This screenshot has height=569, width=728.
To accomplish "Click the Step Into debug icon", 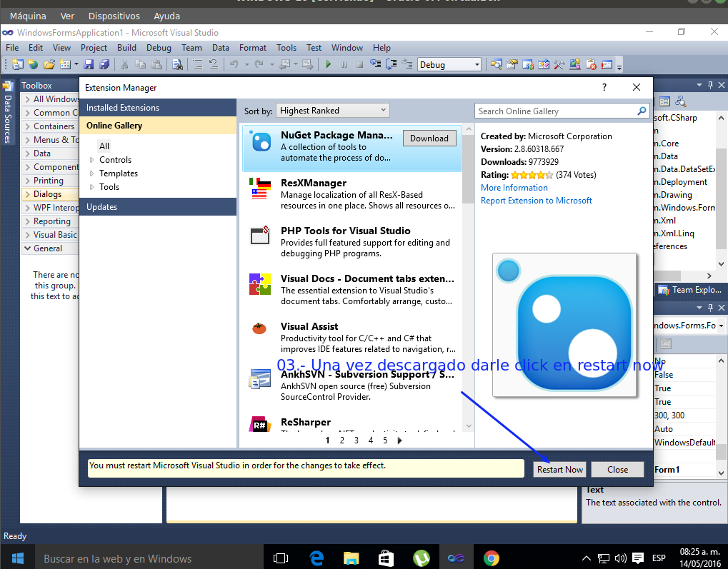I will pos(375,64).
